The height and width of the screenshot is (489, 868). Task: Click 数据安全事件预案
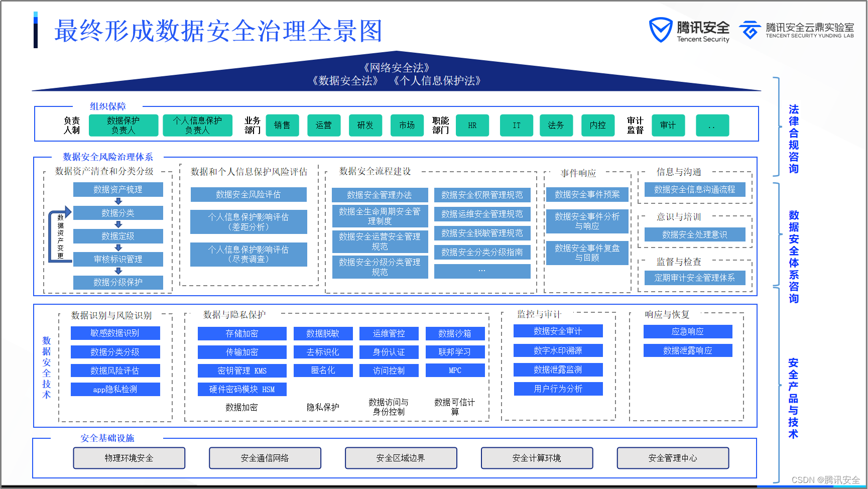point(587,194)
